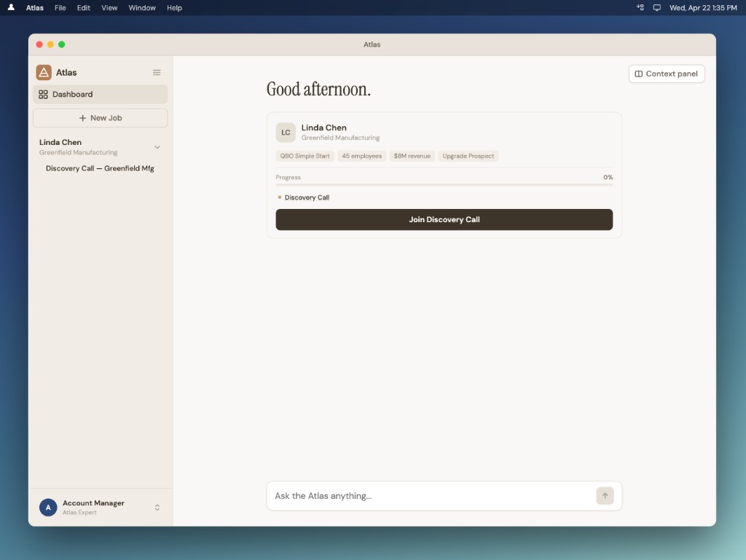The image size is (746, 560).
Task: Click the 0% progress value
Action: [x=608, y=177]
